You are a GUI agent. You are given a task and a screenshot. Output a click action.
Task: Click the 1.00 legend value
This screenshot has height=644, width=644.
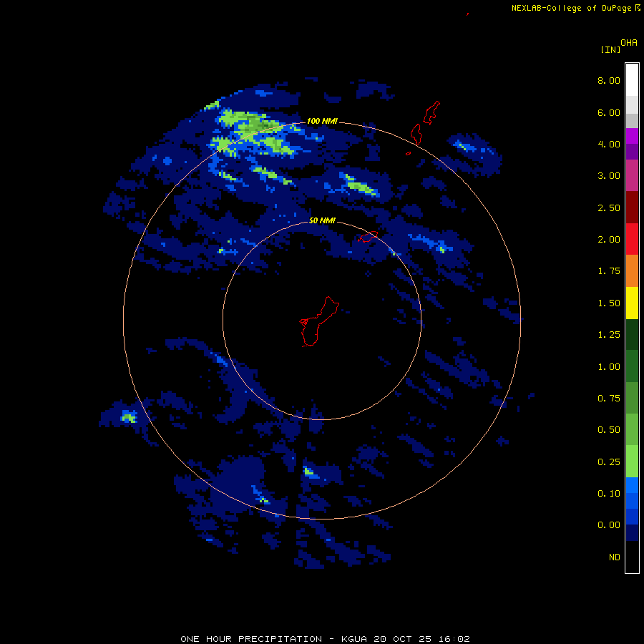coord(609,367)
